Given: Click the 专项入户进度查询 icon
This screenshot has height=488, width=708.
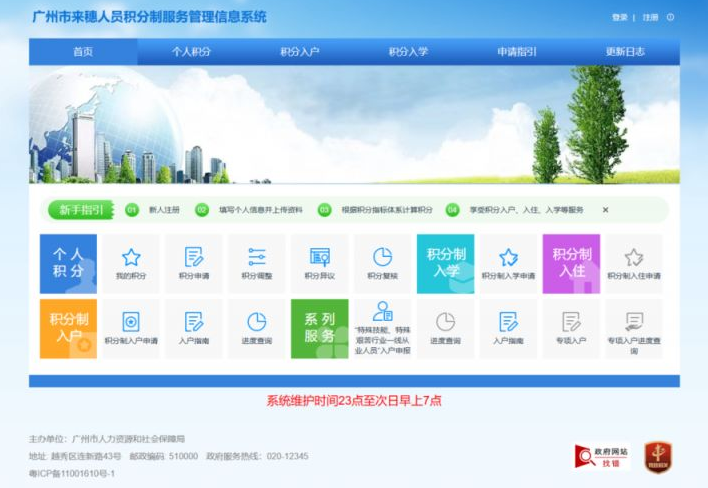Looking at the screenshot, I should pos(634,322).
